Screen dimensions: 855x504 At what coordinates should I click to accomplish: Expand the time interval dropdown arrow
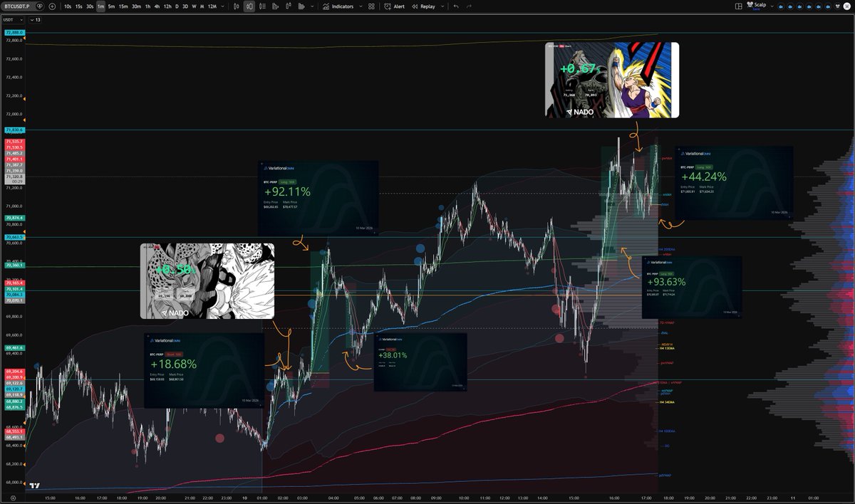[x=223, y=6]
